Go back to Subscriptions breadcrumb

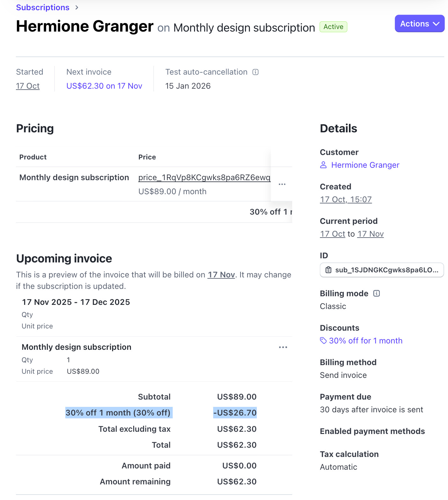coord(43,7)
